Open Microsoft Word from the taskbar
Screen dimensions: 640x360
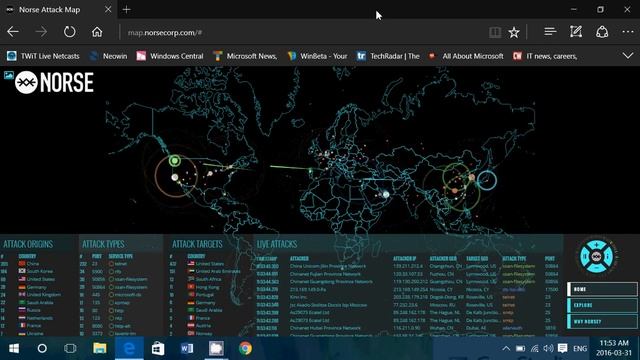(x=187, y=348)
